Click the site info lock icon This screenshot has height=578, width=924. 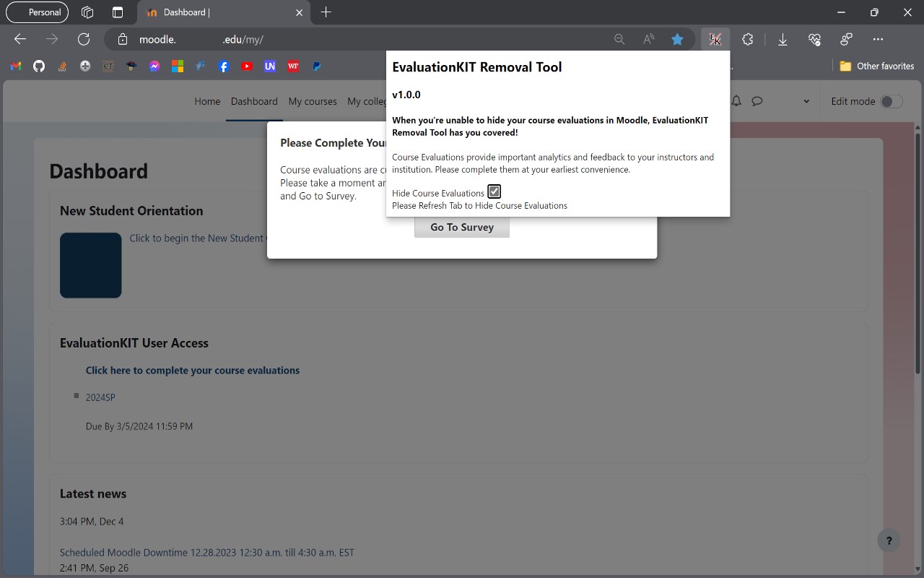coord(123,40)
